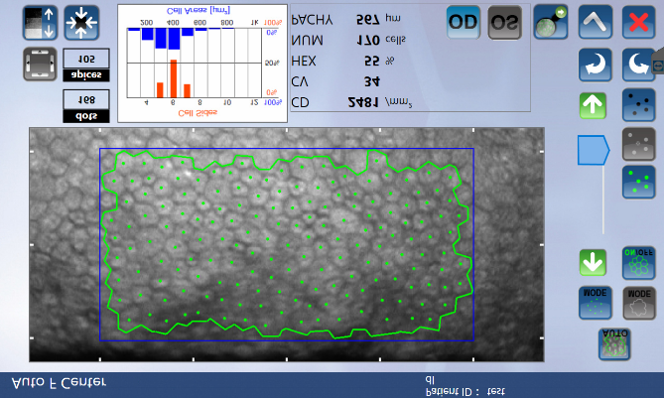Click the gray dots pattern icon

coord(638,144)
